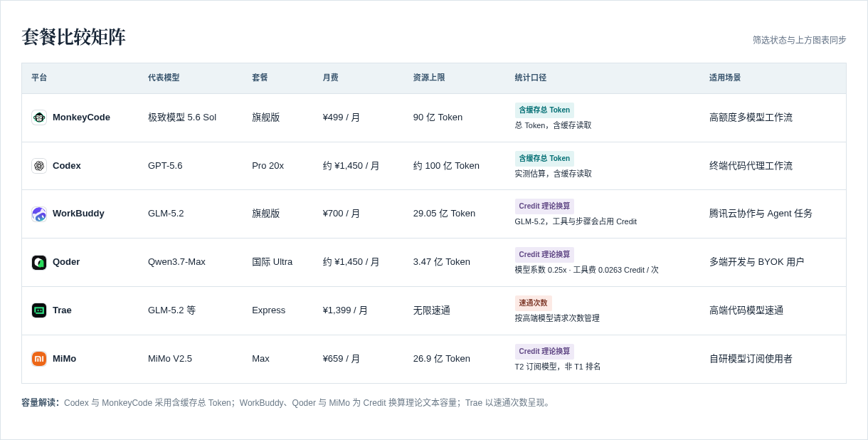
Task: Click the 筛选状态与上方图表同步 note
Action: (800, 41)
